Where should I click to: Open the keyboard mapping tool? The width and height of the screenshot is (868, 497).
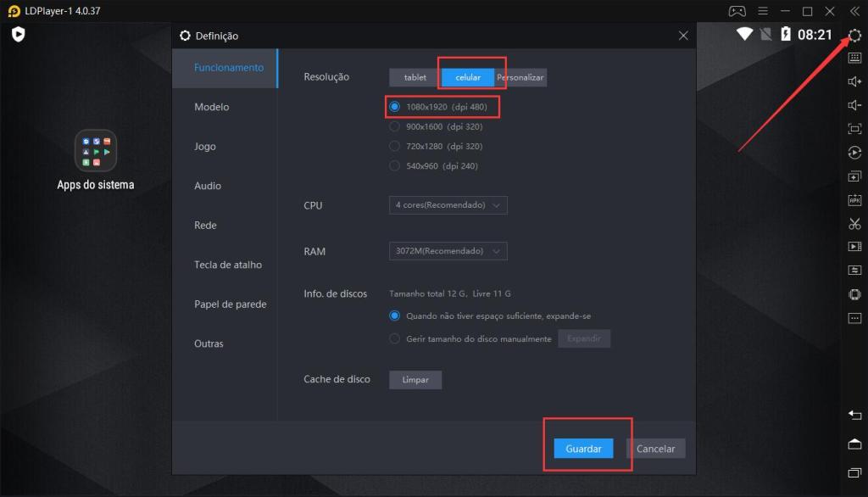854,59
